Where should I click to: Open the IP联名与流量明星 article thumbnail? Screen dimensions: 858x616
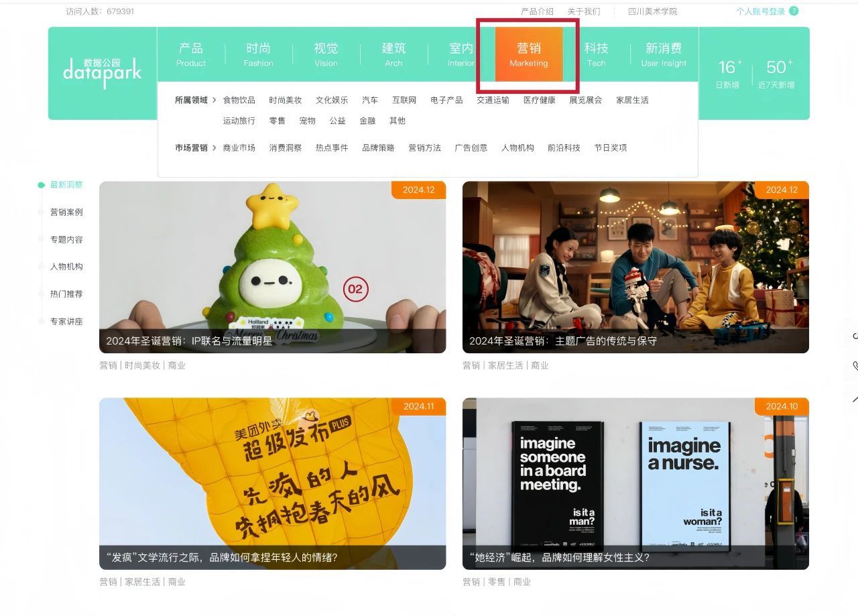[x=272, y=267]
